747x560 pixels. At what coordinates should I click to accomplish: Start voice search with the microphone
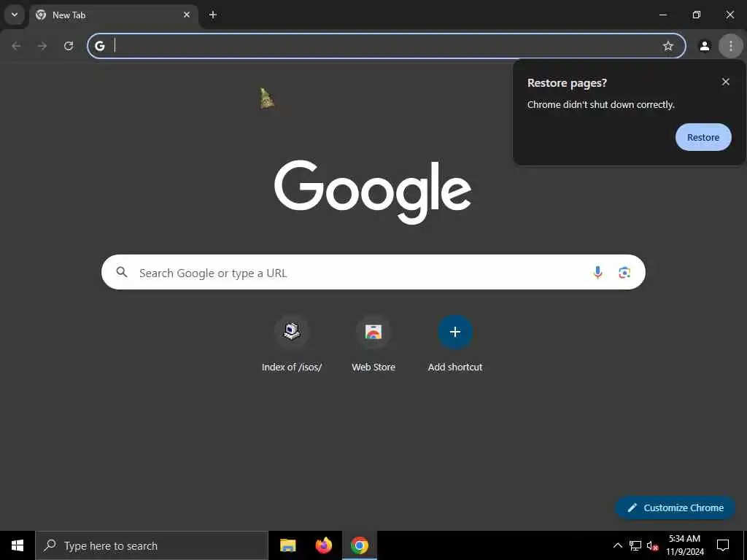pyautogui.click(x=597, y=272)
